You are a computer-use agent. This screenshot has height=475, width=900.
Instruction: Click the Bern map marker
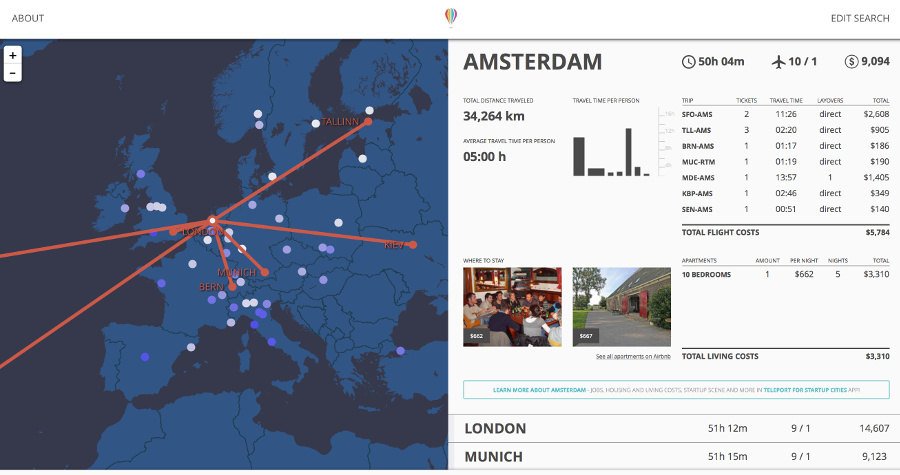tap(232, 287)
